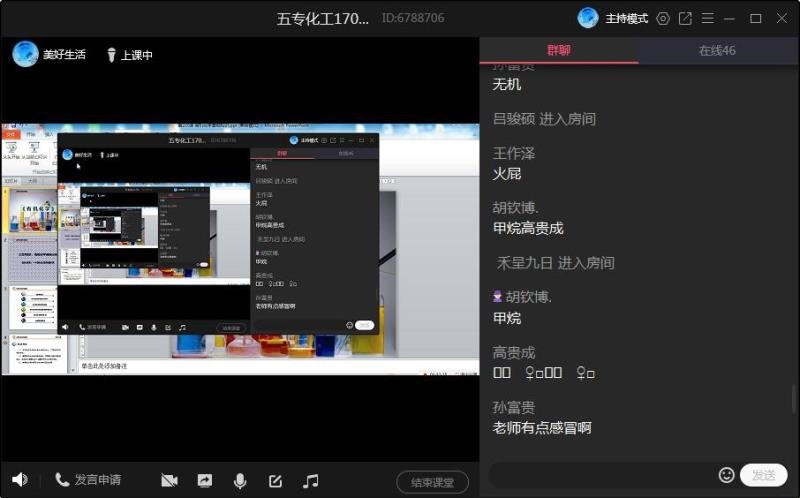Switch to the 在线46 online users tab
800x498 pixels.
point(717,51)
